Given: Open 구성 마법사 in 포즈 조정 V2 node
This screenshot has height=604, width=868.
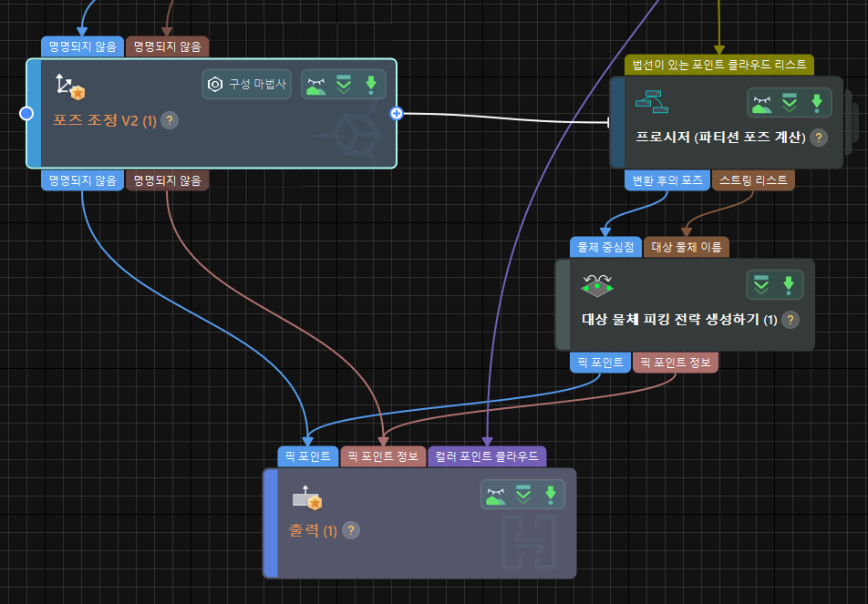Looking at the screenshot, I should pyautogui.click(x=246, y=84).
